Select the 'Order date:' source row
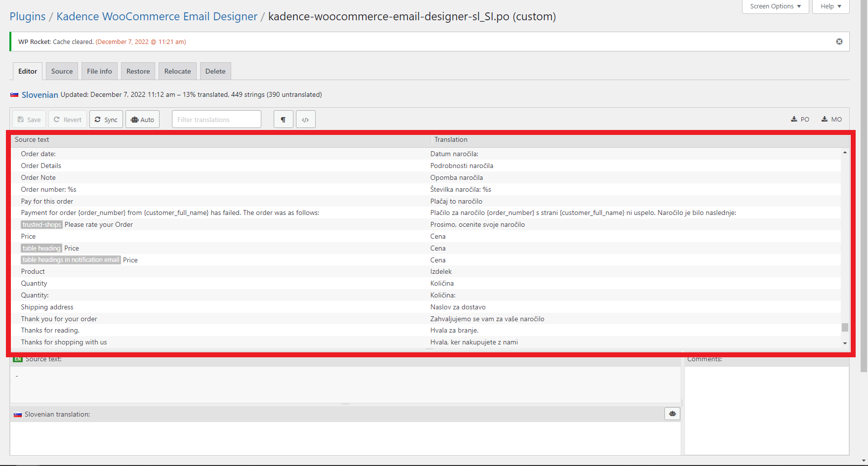This screenshot has height=466, width=868. point(39,154)
